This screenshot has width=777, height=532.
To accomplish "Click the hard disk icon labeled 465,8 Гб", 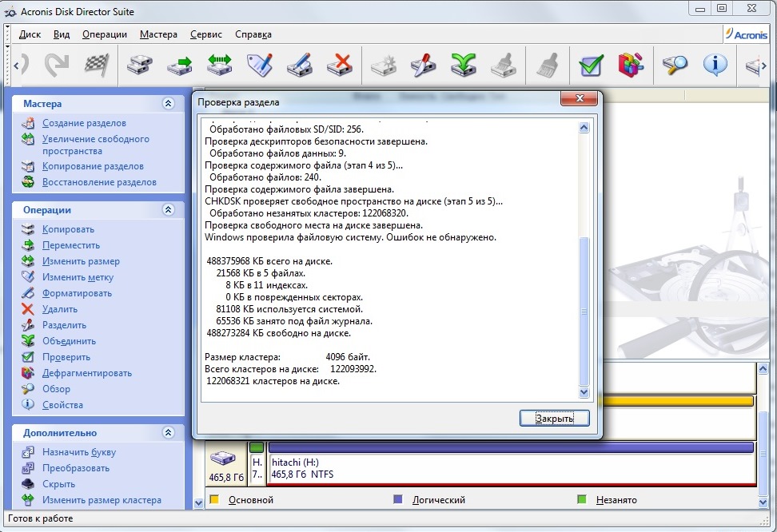I will pyautogui.click(x=223, y=458).
